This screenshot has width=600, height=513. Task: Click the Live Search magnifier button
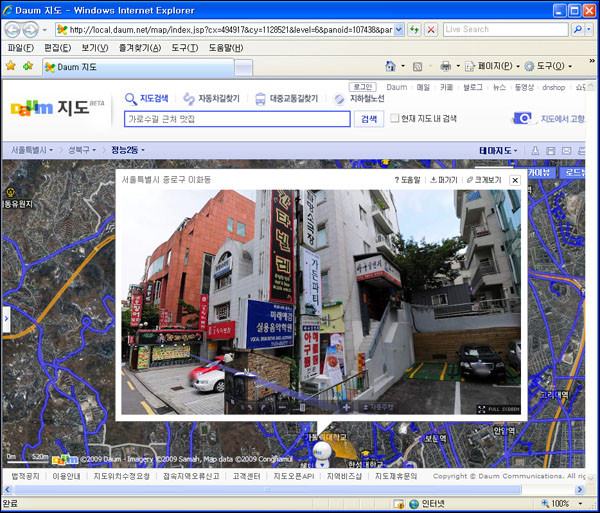click(577, 29)
